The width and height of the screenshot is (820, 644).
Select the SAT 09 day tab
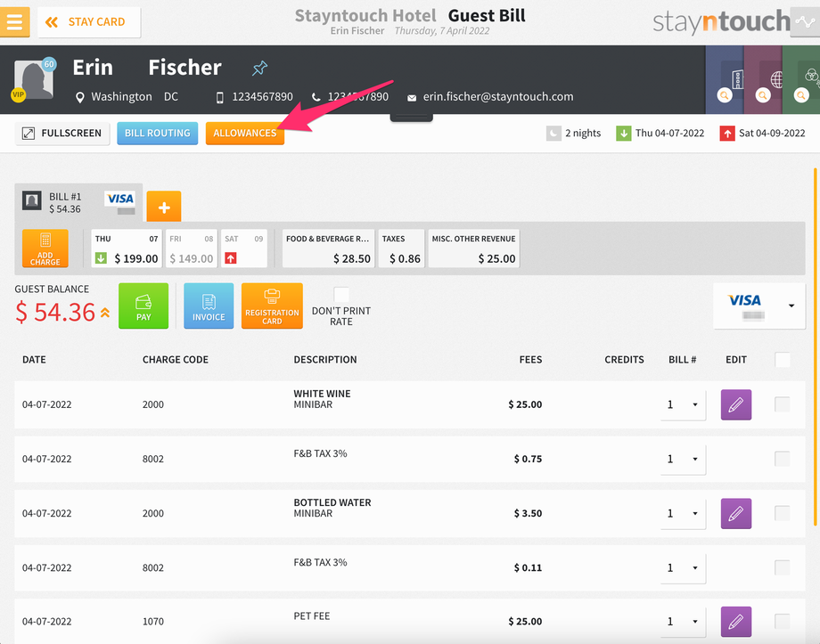tap(243, 249)
